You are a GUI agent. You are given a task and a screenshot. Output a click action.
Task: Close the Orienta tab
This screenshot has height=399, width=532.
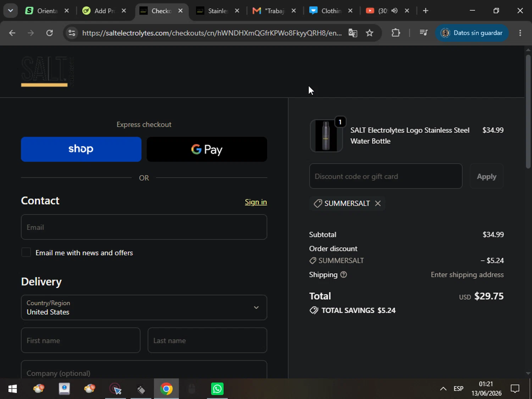(66, 11)
